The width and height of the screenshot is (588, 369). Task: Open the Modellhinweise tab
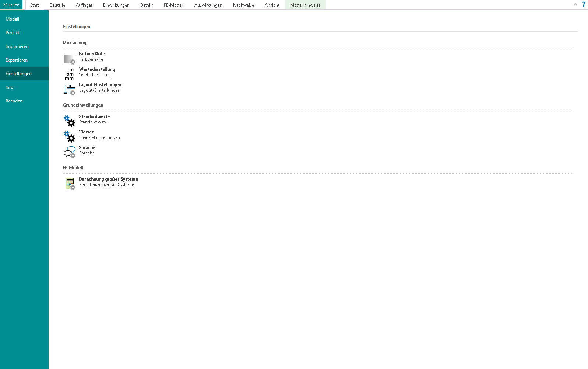click(305, 5)
